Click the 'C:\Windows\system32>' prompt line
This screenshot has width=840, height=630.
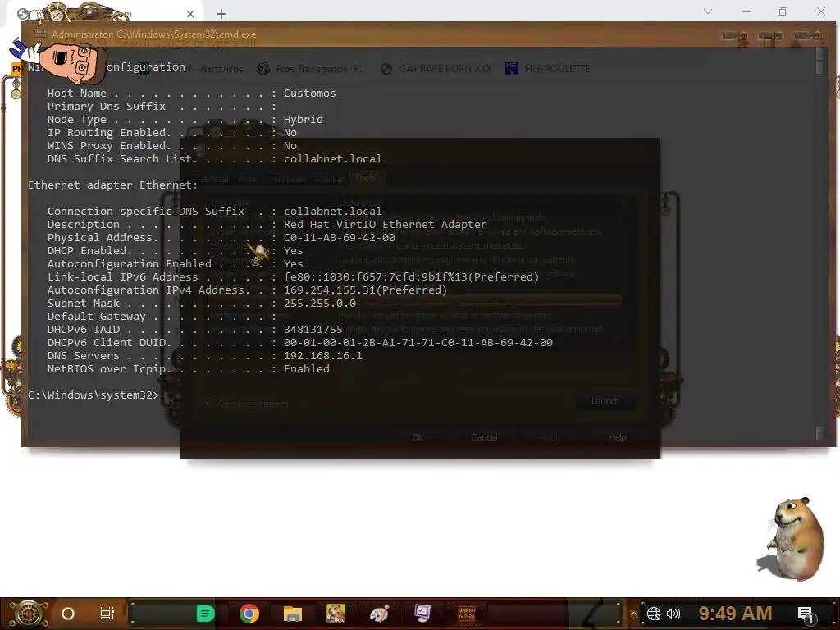coord(94,395)
